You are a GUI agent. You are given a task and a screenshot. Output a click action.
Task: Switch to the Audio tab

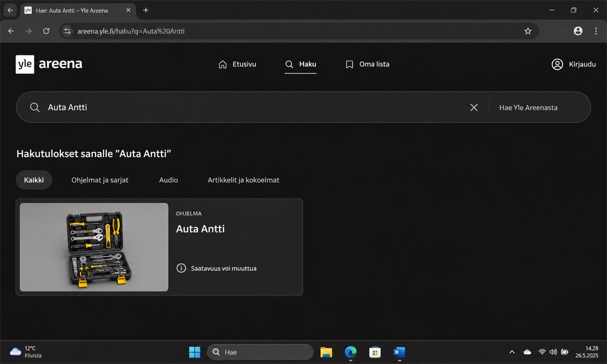168,180
